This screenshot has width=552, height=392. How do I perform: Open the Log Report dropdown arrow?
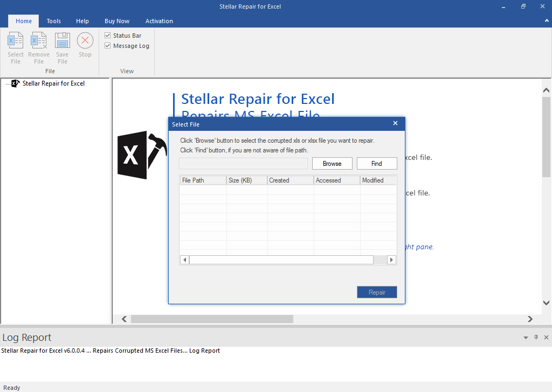526,338
